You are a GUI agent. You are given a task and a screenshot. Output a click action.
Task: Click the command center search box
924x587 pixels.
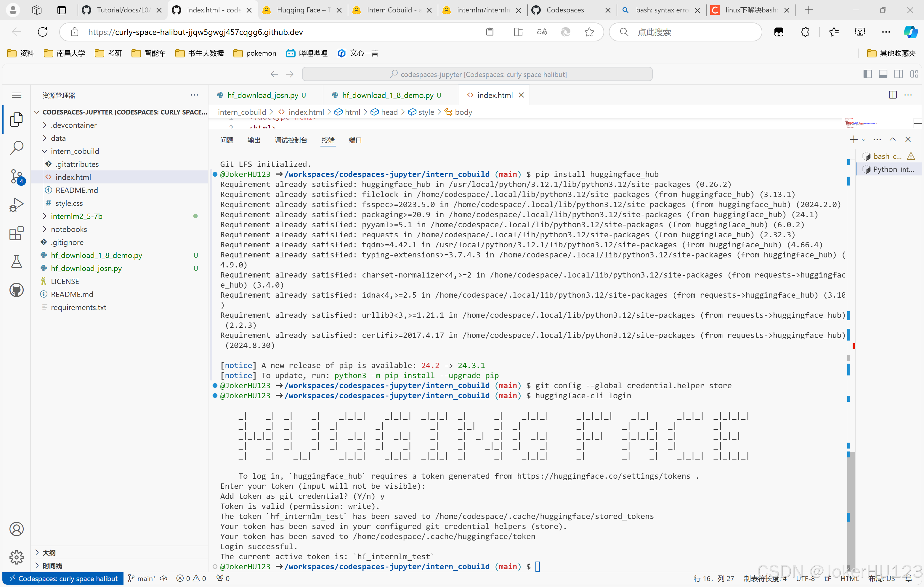click(x=477, y=74)
